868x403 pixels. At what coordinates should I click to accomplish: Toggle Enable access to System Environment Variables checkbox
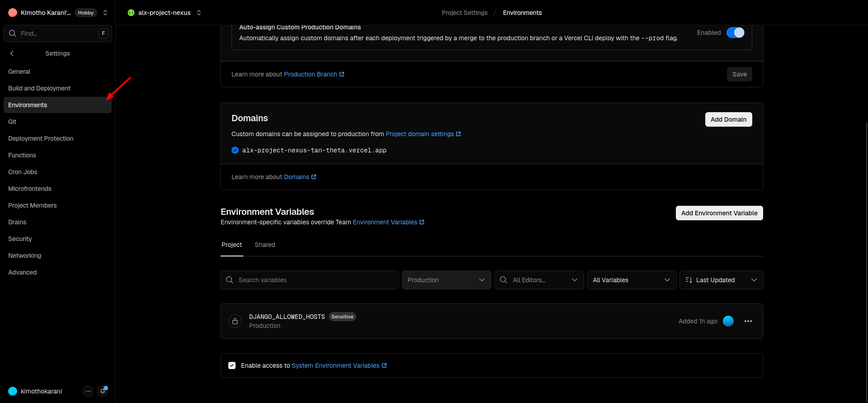point(232,365)
